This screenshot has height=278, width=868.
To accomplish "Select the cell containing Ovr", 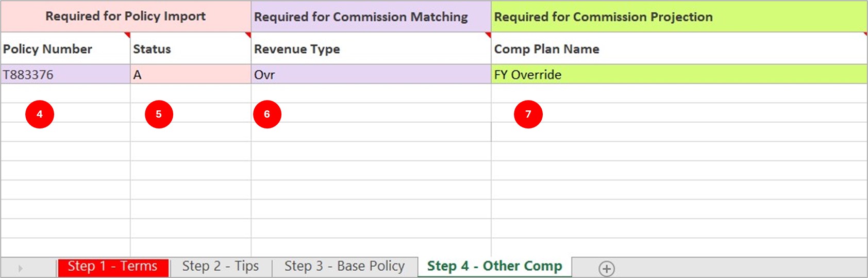I will [x=371, y=74].
